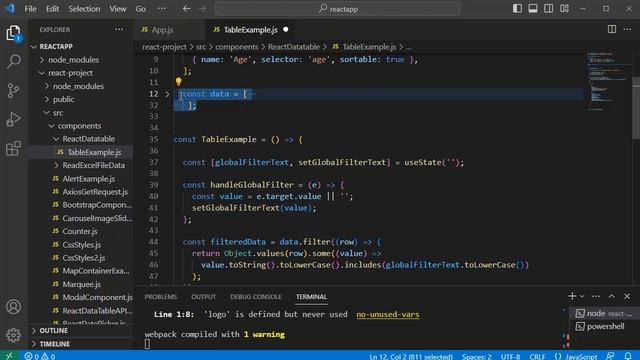Image resolution: width=640 pixels, height=360 pixels.
Task: Click the Ln 12, Col 2 cursor position
Action: pyautogui.click(x=411, y=356)
